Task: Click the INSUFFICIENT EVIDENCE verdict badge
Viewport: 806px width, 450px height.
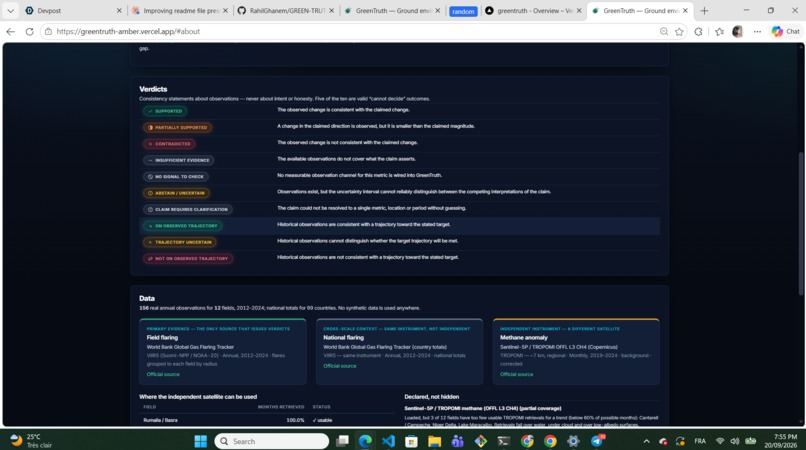Action: 178,160
